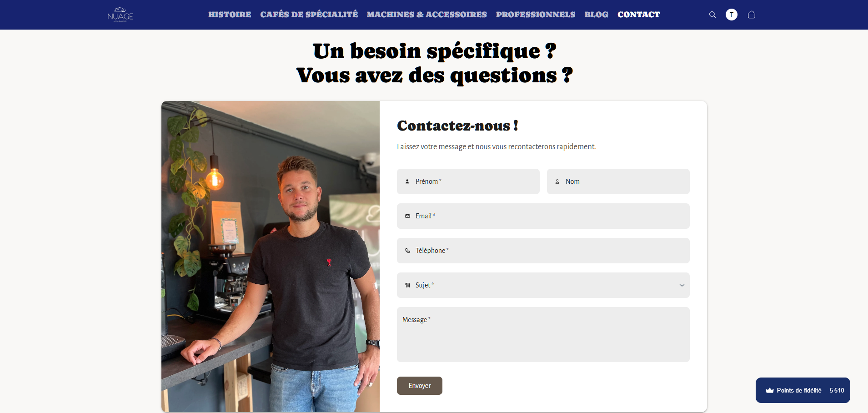Screen dimensions: 868x413
Task: Open the Histoire menu item
Action: pyautogui.click(x=230, y=15)
